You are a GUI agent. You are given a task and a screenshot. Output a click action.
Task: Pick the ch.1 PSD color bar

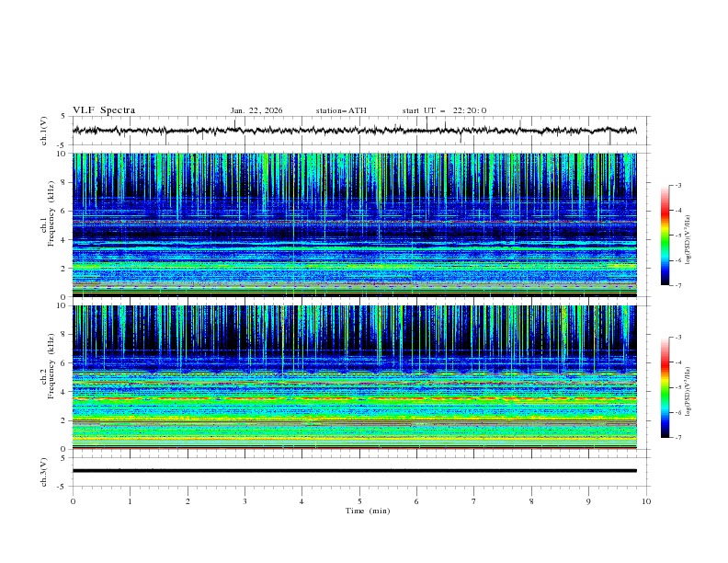(x=665, y=235)
